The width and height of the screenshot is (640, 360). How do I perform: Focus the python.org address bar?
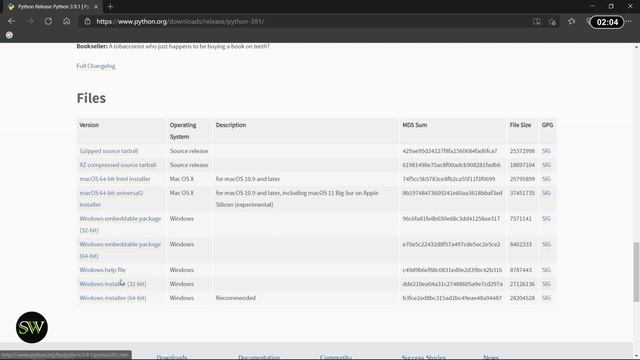tap(302, 21)
